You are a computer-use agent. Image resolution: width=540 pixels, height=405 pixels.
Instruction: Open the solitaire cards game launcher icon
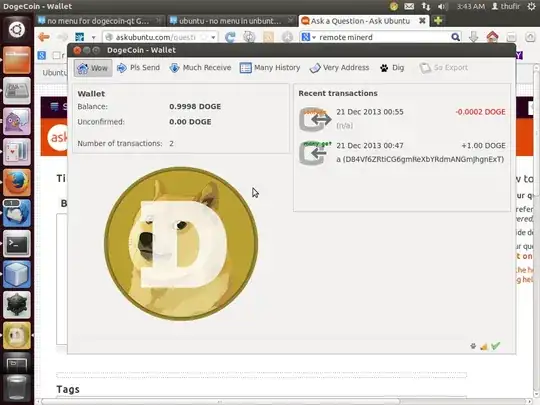pyautogui.click(x=17, y=152)
